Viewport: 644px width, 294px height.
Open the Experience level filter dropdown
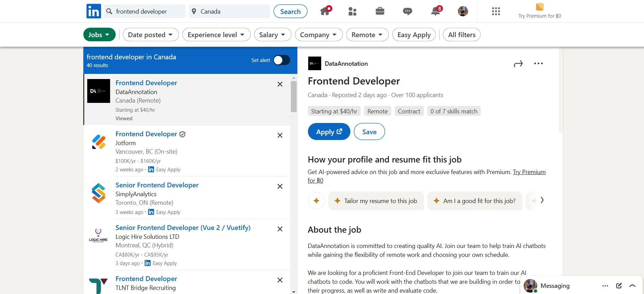[x=216, y=35]
